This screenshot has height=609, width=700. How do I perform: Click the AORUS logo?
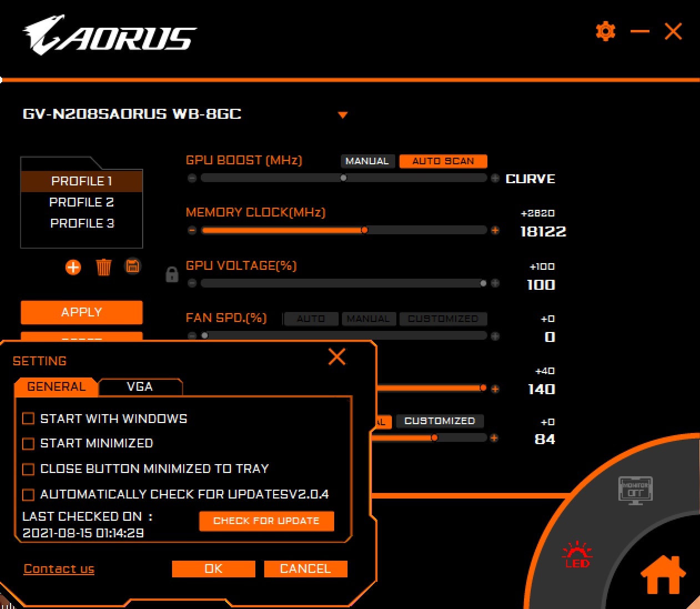pos(109,35)
